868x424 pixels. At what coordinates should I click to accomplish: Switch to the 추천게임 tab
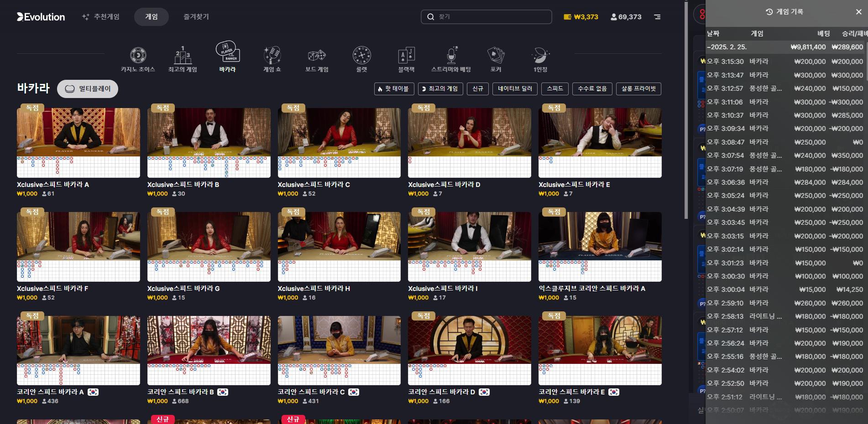point(100,17)
